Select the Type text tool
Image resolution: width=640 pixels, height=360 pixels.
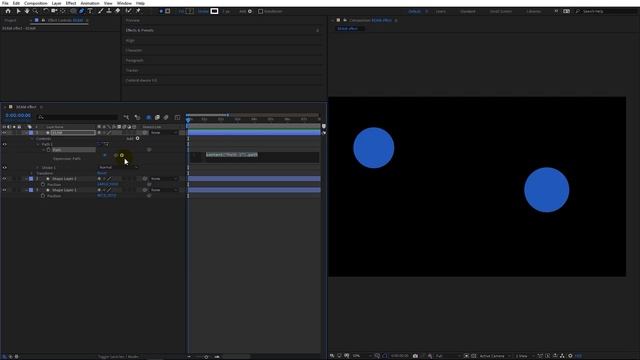(x=90, y=11)
